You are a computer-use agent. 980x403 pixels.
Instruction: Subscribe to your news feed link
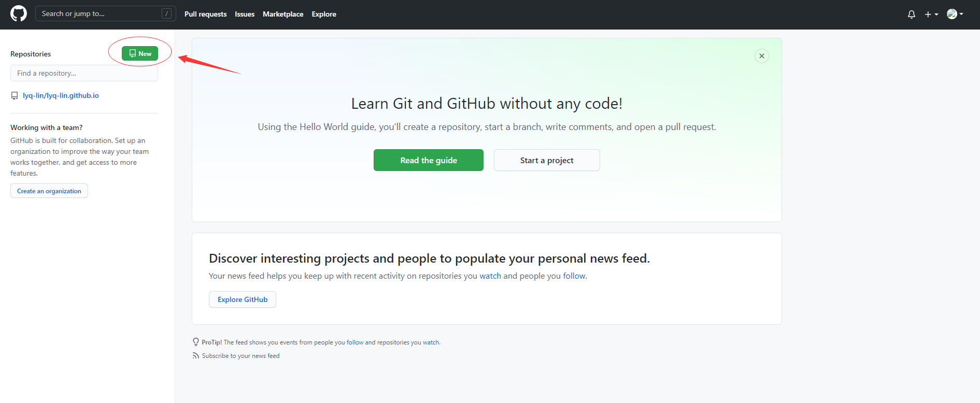[240, 356]
